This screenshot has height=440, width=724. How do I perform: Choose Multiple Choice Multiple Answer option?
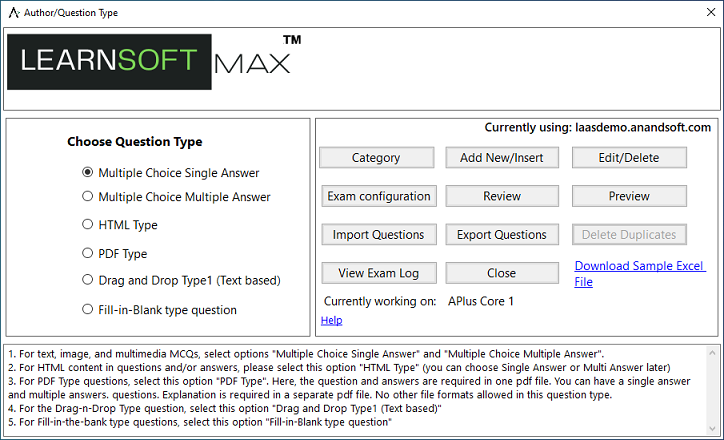[88, 197]
